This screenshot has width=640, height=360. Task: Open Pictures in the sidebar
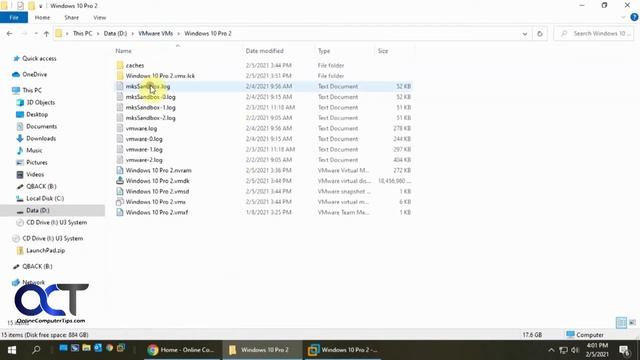click(37, 162)
